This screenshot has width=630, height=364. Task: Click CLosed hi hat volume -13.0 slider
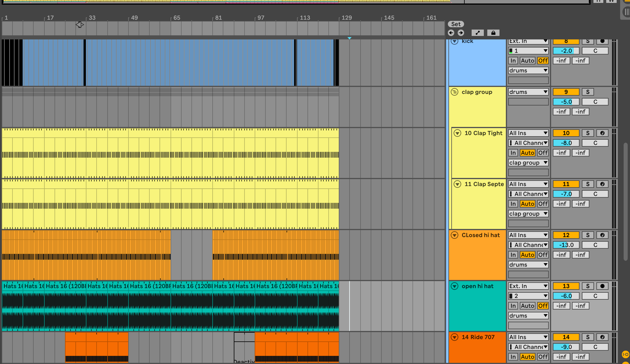(x=566, y=245)
